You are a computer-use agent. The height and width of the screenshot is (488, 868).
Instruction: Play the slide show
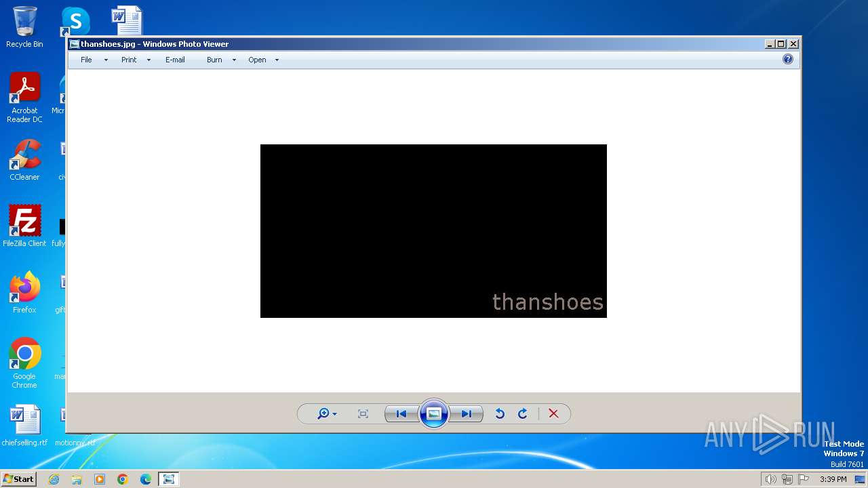pos(434,413)
